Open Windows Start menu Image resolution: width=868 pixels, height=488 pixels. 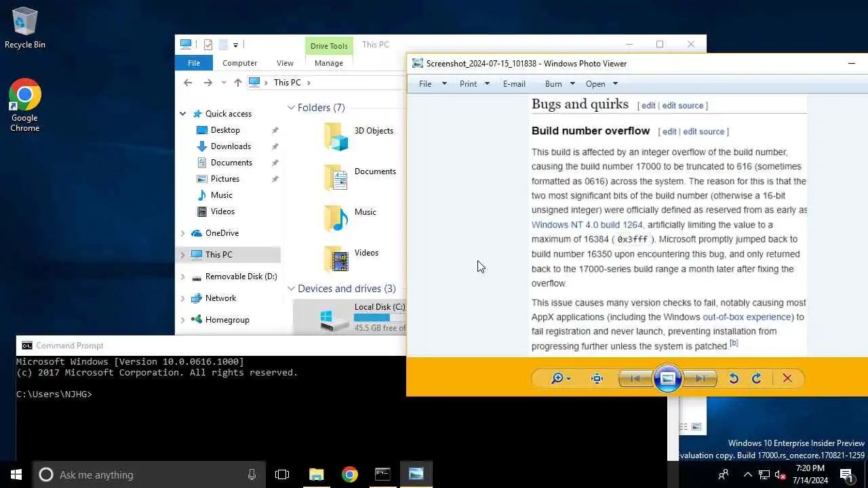click(x=16, y=474)
